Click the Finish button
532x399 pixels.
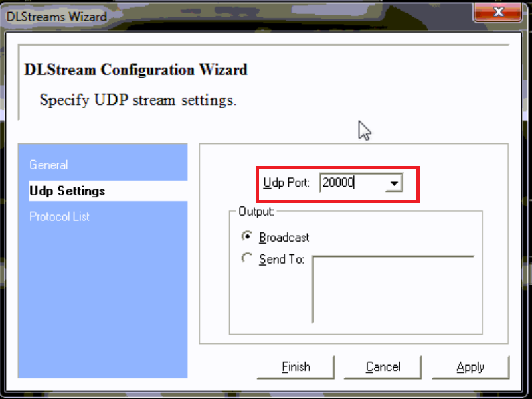point(295,366)
